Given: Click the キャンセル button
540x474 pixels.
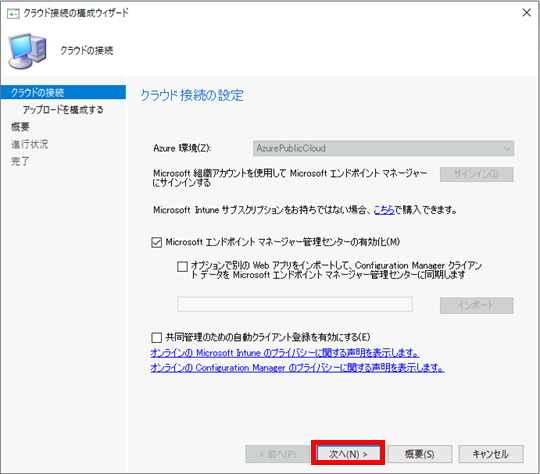Looking at the screenshot, I should point(491,454).
